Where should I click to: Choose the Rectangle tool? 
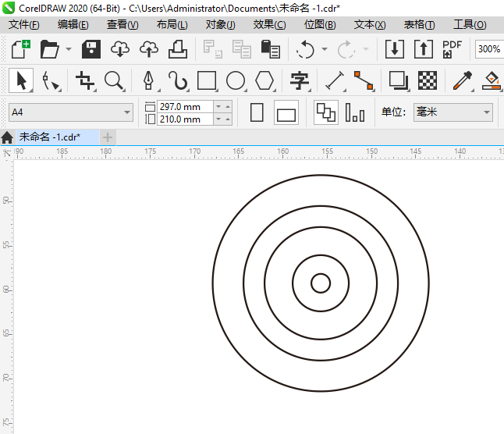[207, 80]
